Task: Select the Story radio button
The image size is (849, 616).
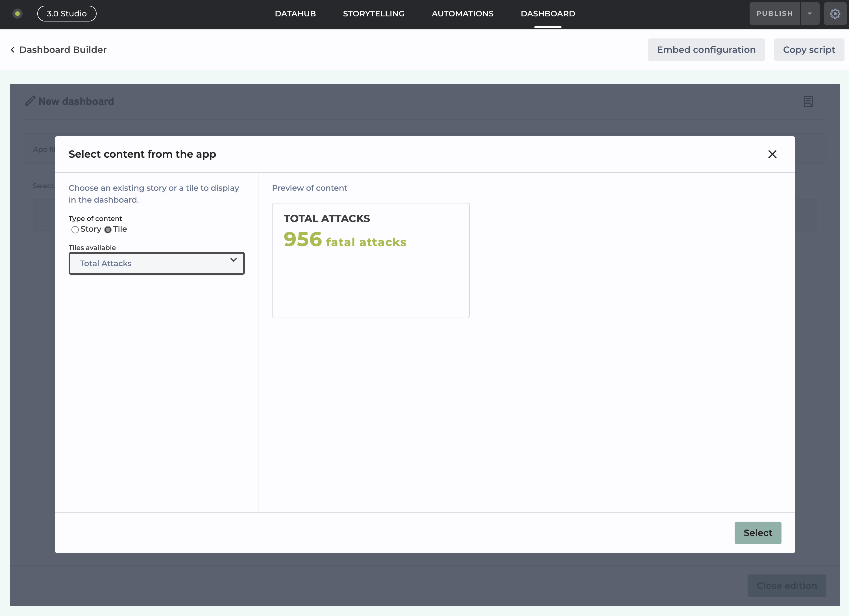Action: (75, 229)
